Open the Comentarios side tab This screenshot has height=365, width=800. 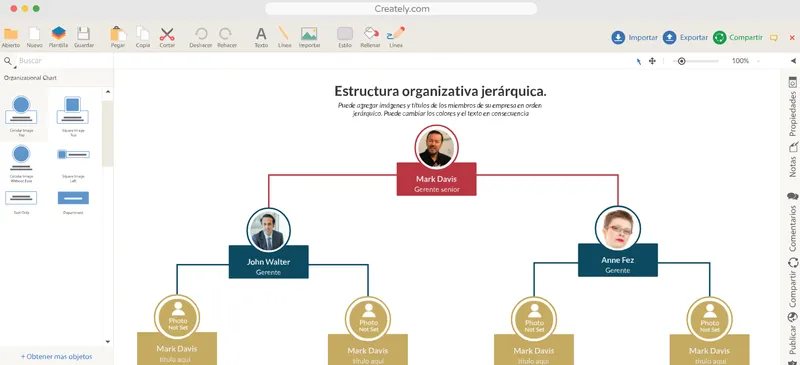(x=792, y=222)
